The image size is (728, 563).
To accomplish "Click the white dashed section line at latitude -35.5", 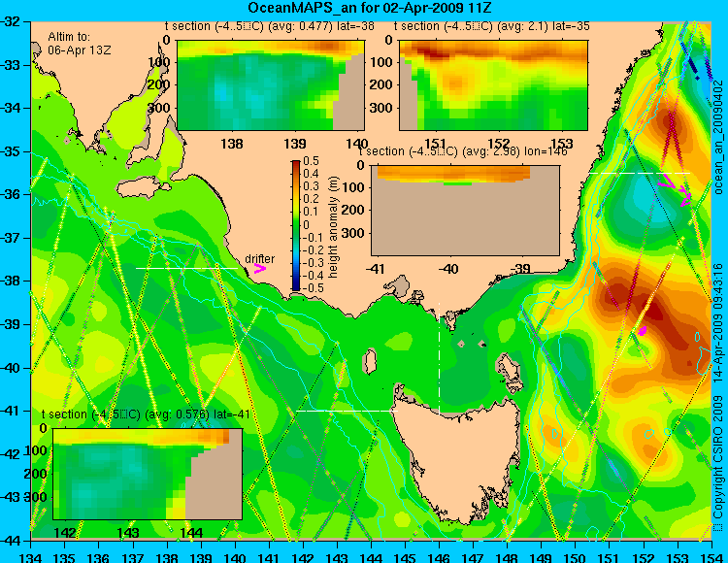I will (640, 173).
